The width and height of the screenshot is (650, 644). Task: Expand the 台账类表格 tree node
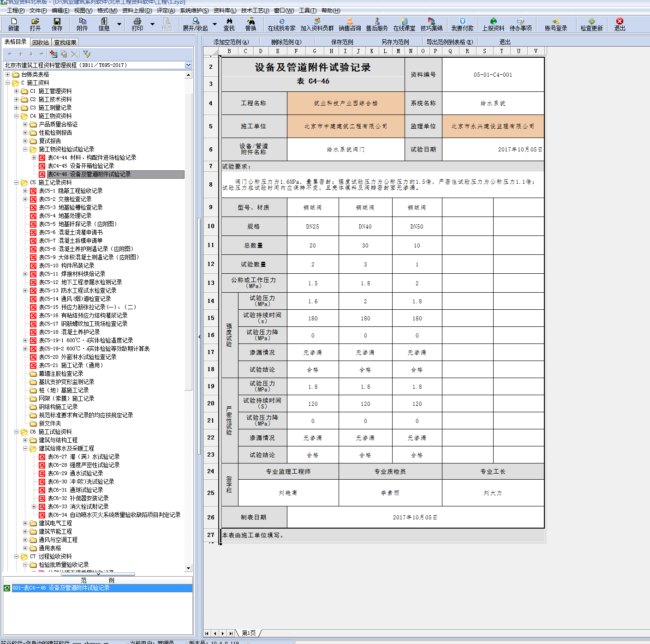[x=7, y=74]
